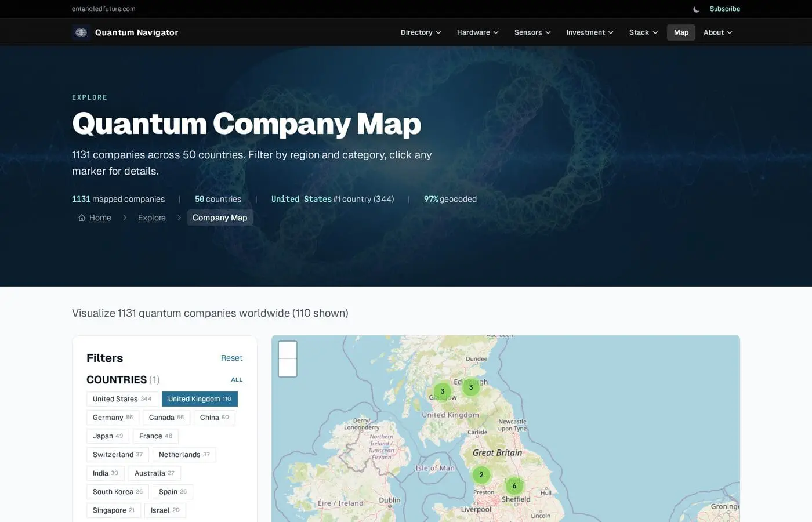The width and height of the screenshot is (812, 522).
Task: Deselect United Kingdom country filter
Action: click(200, 399)
